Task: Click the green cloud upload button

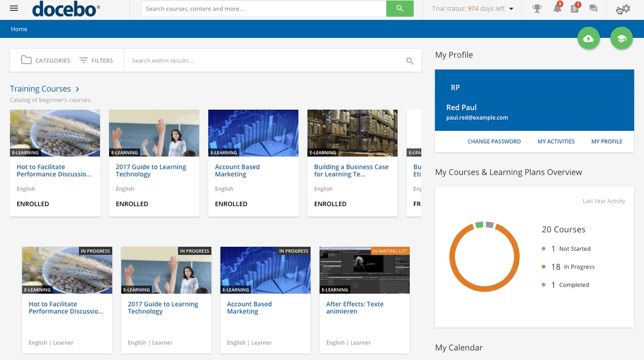Action: 588,38
